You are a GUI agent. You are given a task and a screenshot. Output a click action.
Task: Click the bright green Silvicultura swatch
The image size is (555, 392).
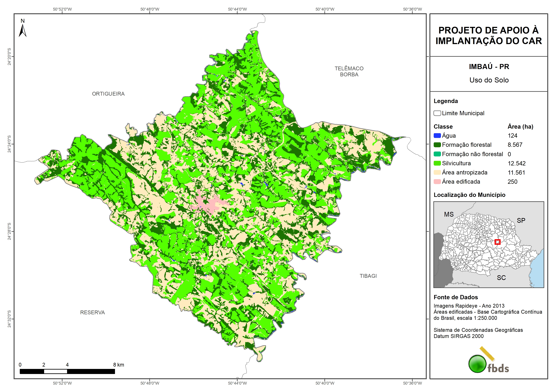point(437,163)
